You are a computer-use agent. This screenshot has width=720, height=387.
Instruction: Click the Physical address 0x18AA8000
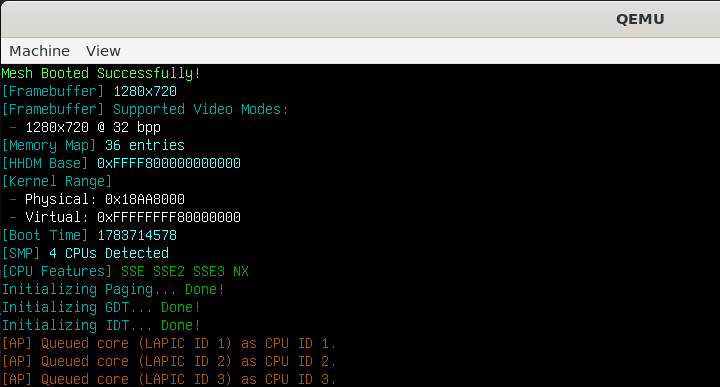tap(145, 199)
